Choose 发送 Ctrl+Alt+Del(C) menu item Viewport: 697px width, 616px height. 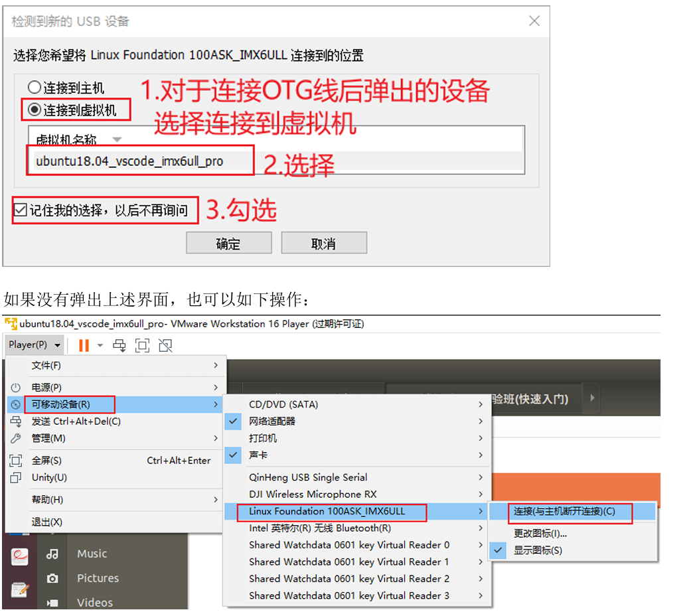pyautogui.click(x=116, y=422)
